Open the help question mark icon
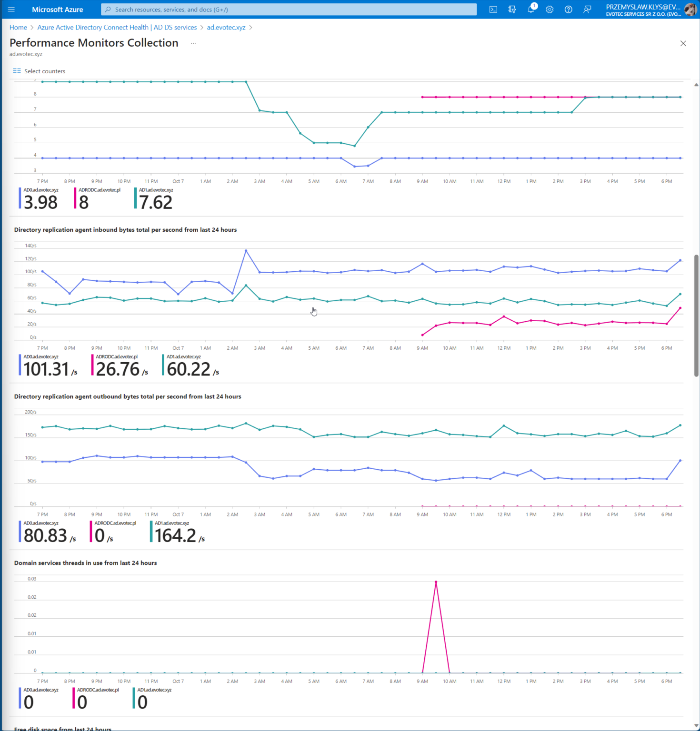The image size is (700, 731). pyautogui.click(x=568, y=9)
